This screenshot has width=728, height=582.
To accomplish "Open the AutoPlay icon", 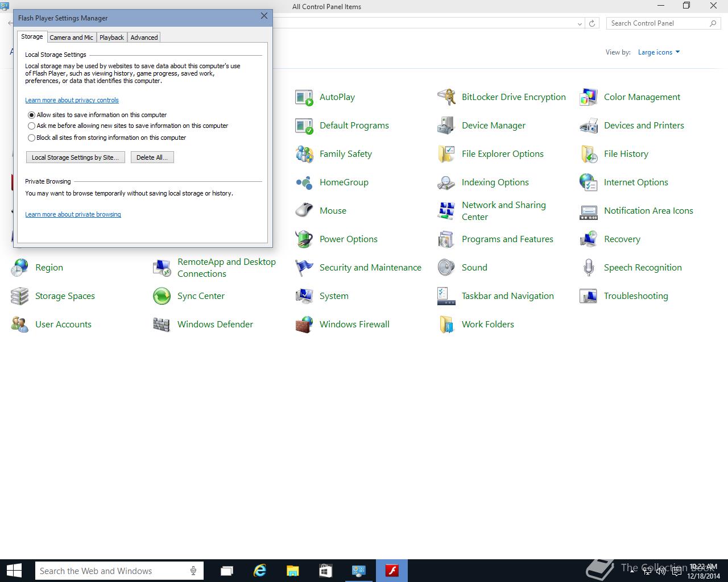I will pos(304,97).
